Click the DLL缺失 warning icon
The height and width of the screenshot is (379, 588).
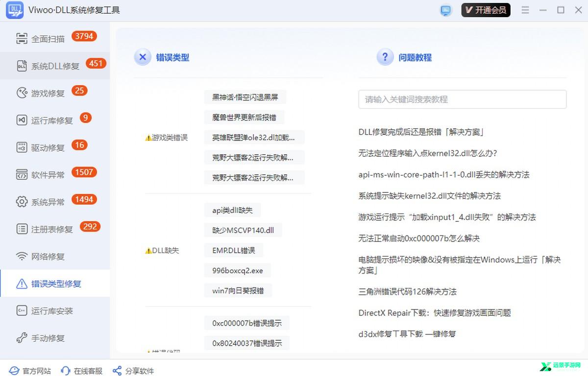point(148,251)
